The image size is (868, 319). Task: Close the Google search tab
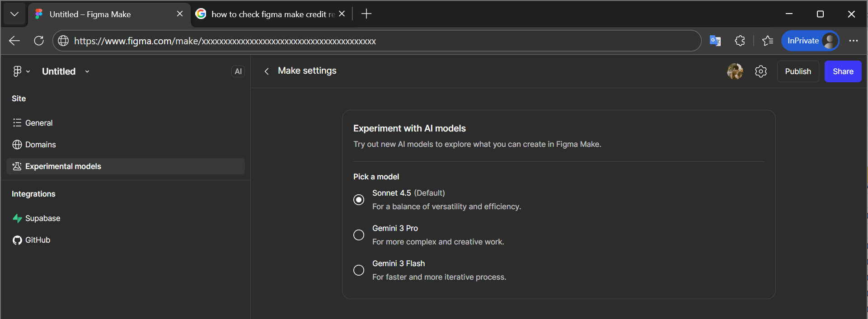point(342,14)
